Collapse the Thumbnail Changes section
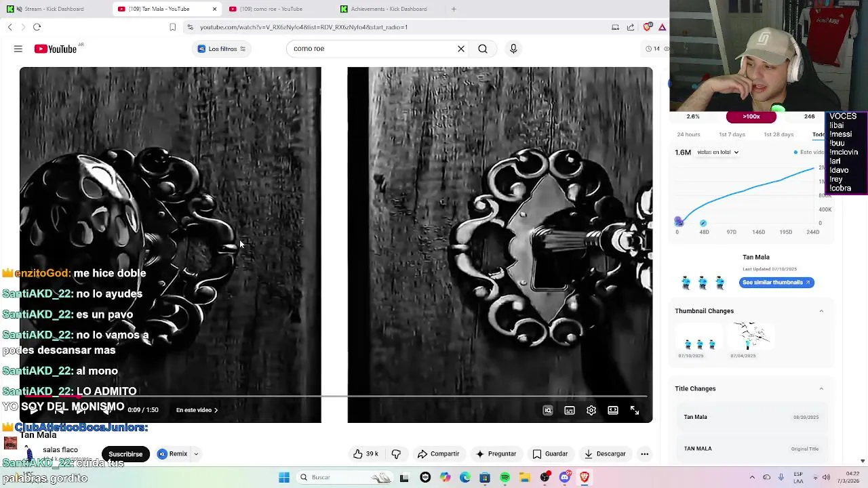 (821, 311)
